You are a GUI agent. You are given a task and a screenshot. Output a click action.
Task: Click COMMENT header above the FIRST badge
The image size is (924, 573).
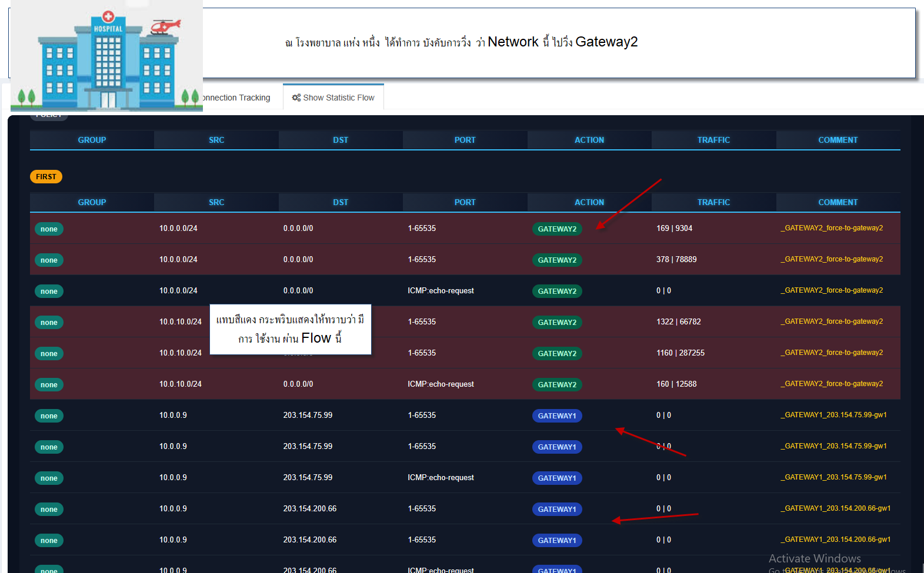click(838, 140)
